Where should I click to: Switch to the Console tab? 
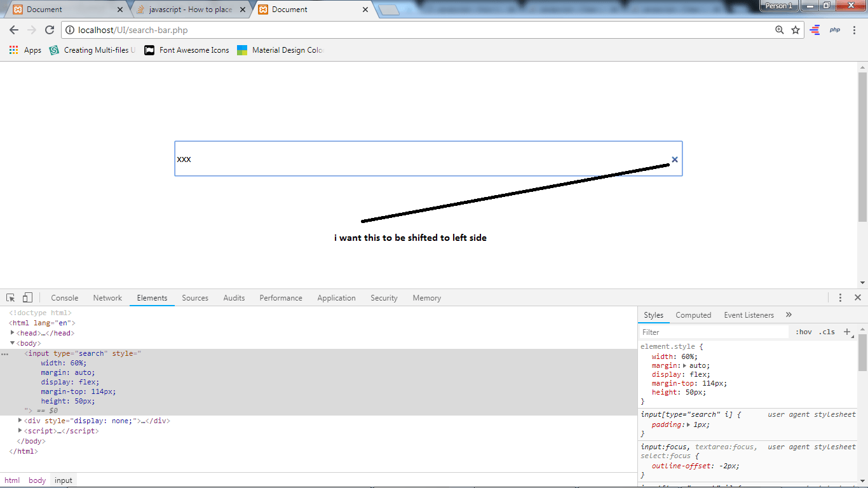coord(65,297)
